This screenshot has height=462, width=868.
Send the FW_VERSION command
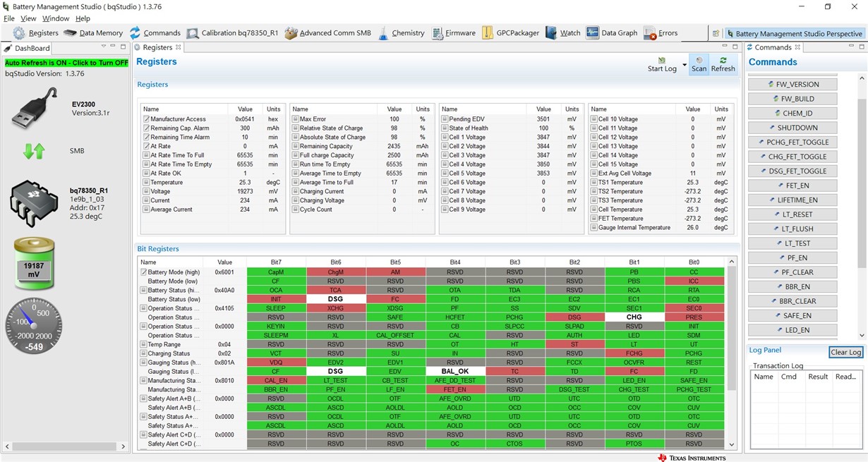(792, 84)
